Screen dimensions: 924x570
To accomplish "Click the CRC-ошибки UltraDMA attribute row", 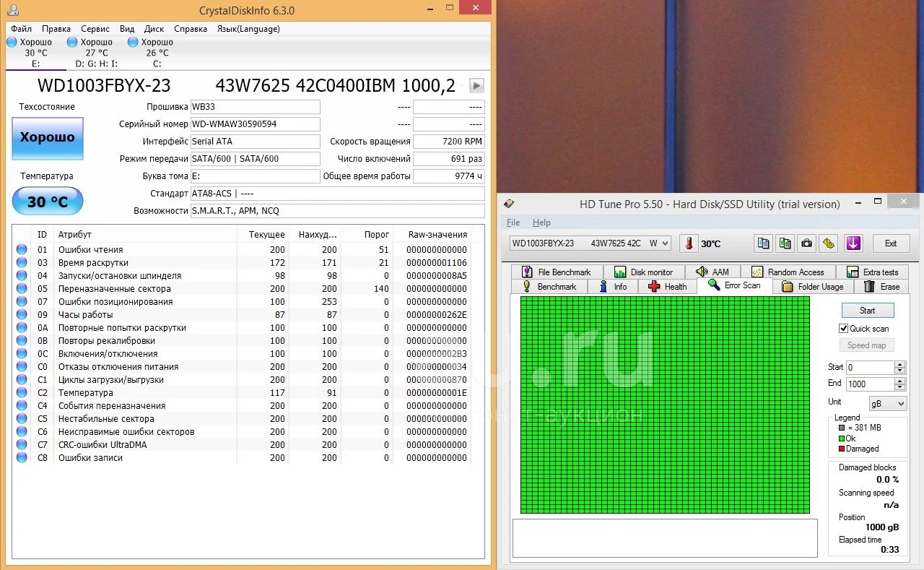I will [242, 444].
